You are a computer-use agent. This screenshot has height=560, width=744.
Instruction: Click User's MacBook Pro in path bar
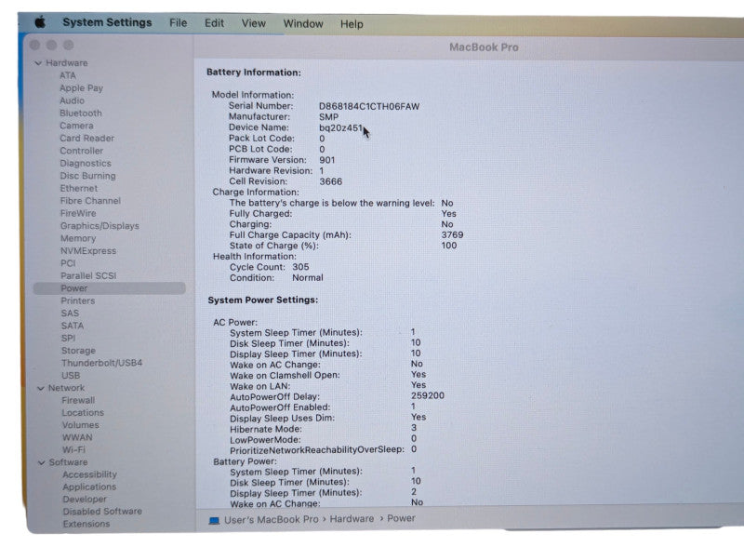tap(271, 520)
